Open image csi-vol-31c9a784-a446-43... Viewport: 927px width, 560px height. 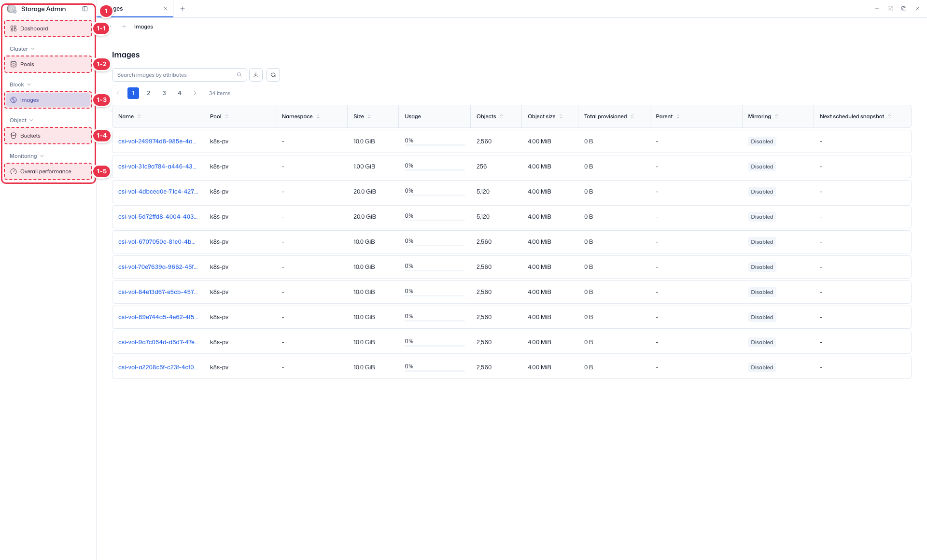point(157,167)
